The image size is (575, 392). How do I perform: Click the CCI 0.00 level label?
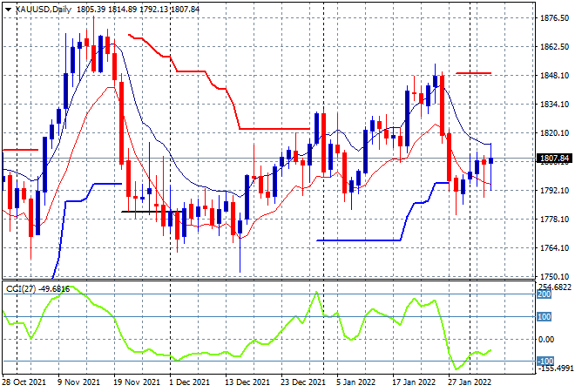click(x=546, y=340)
